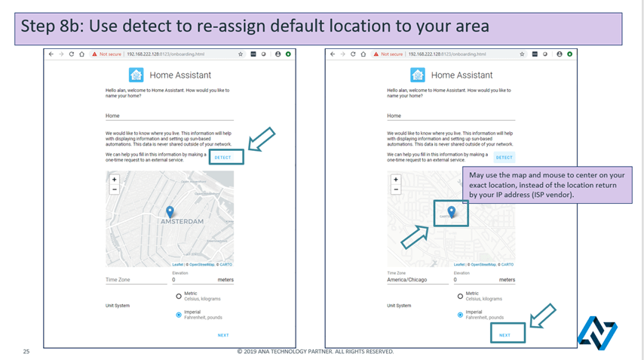Screen dimensions: 644x360
Task: Select Imperial radio button in left form
Action: click(x=179, y=315)
